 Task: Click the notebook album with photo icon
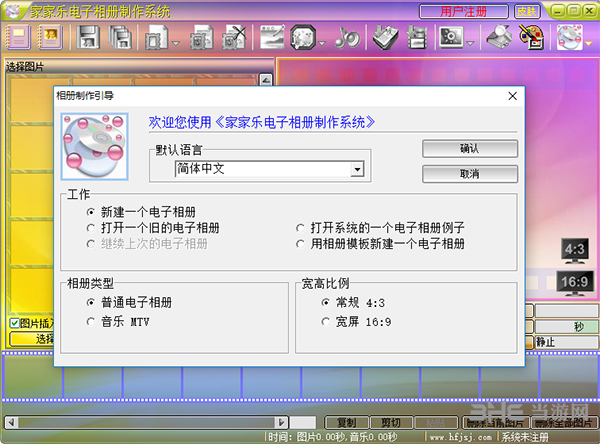(x=50, y=37)
